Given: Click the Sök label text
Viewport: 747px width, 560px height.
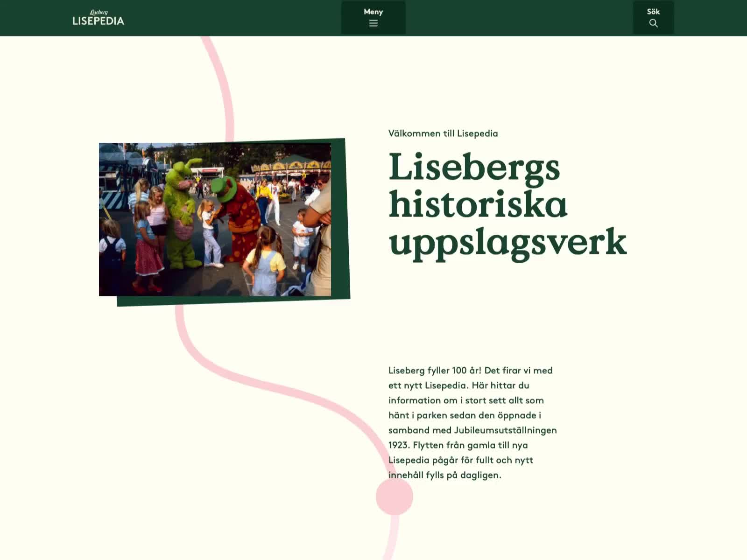Looking at the screenshot, I should point(653,12).
